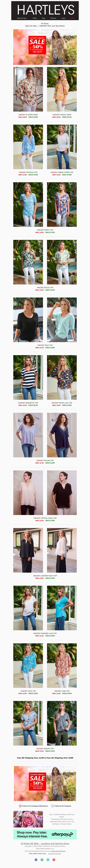Open the pink Instagram icon in the footer

point(54,860)
